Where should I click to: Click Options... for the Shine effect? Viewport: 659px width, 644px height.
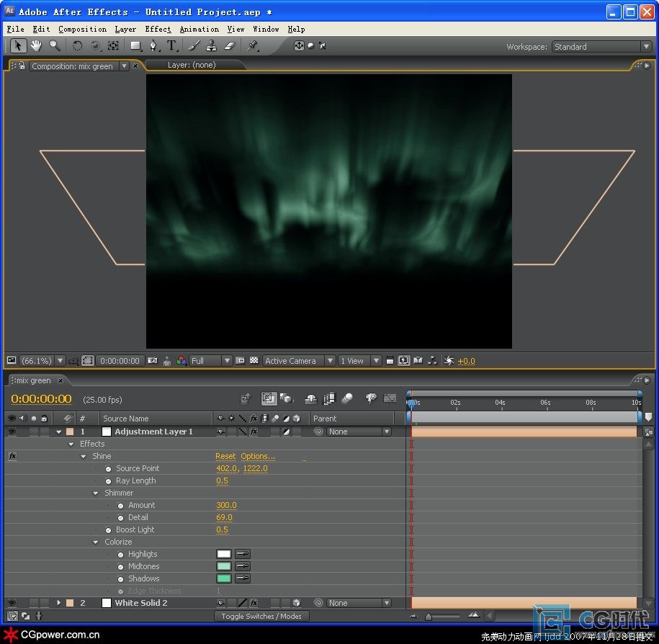click(258, 456)
